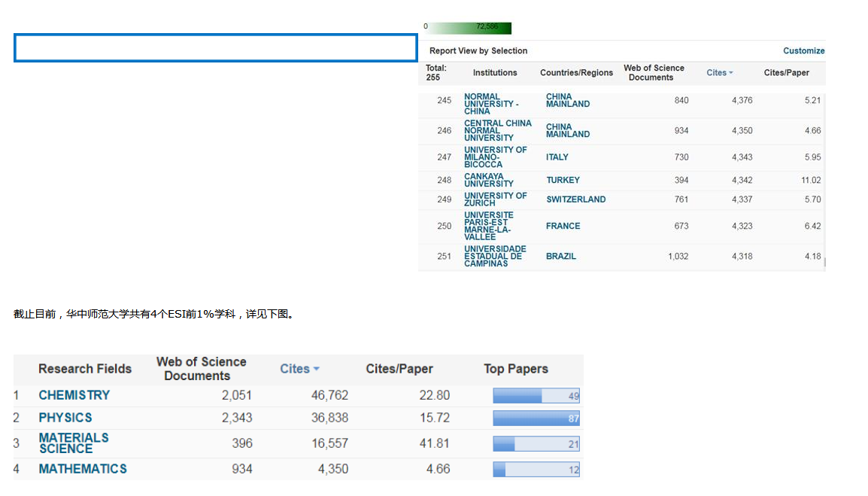
Task: Open the MATERIALS SCIENCE field link
Action: pos(73,443)
